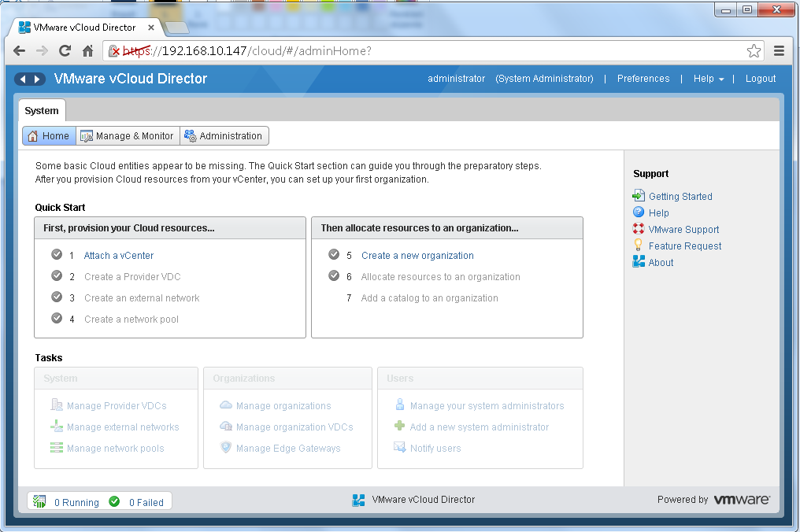Click the Manage Provider VDCs icon

(x=57, y=405)
